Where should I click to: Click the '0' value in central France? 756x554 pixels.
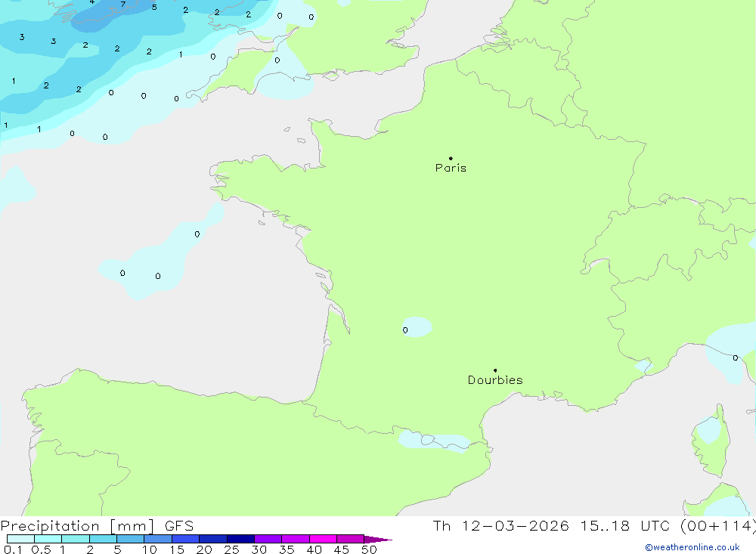(x=405, y=330)
